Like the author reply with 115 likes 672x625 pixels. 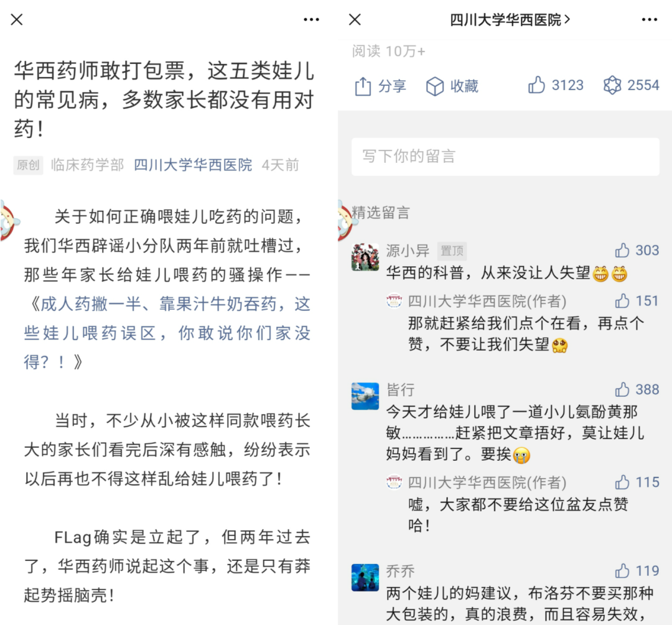click(622, 483)
